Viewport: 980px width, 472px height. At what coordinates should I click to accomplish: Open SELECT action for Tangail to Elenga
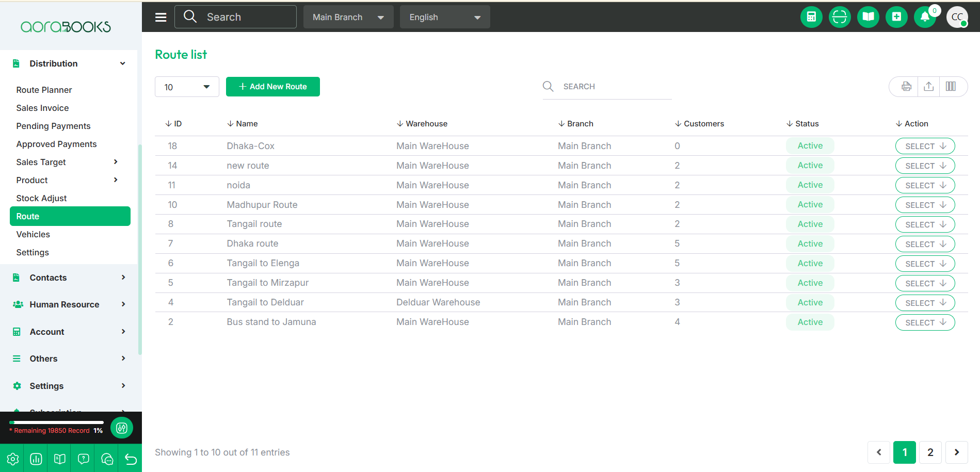(925, 264)
